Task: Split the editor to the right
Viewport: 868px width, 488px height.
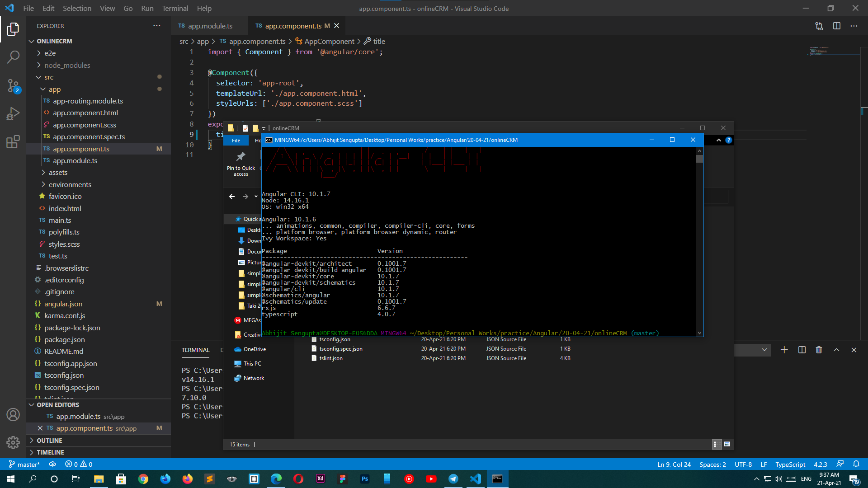Action: click(837, 26)
